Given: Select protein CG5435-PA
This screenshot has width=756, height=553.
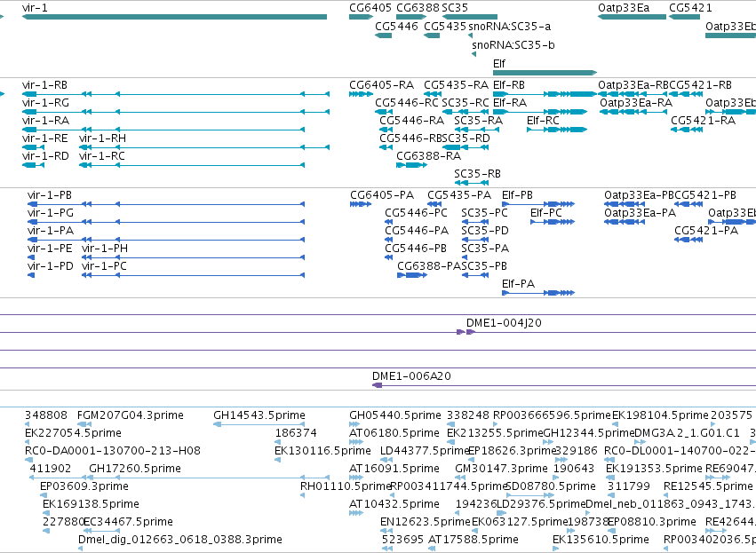Looking at the screenshot, I should tap(434, 204).
